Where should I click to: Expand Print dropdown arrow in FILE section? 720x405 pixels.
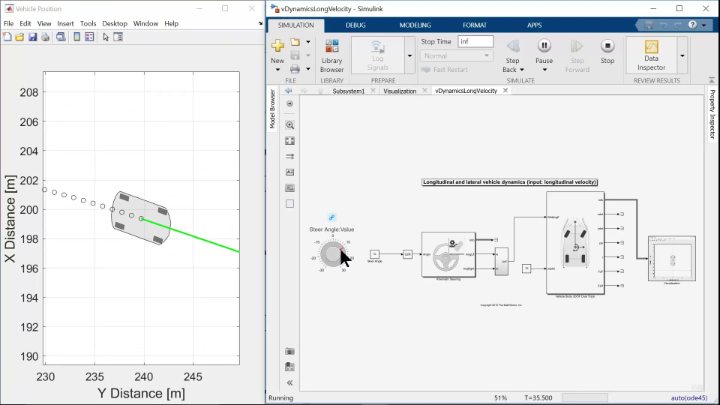coord(308,69)
